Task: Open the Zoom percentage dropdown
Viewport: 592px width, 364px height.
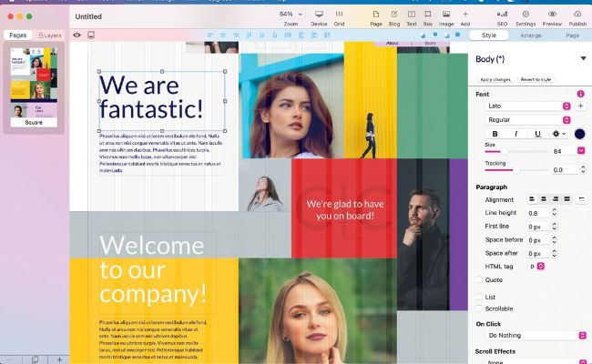Action: click(290, 15)
